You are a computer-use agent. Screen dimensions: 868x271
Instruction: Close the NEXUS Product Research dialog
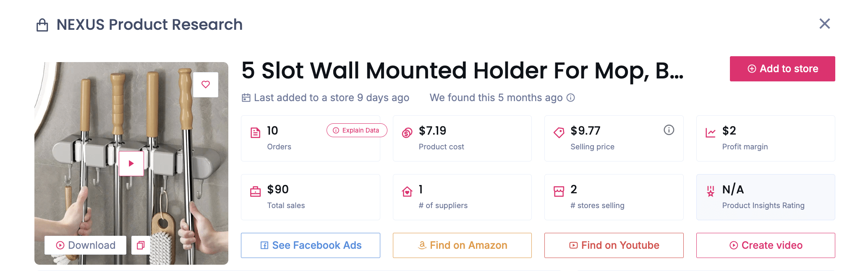[x=824, y=24]
